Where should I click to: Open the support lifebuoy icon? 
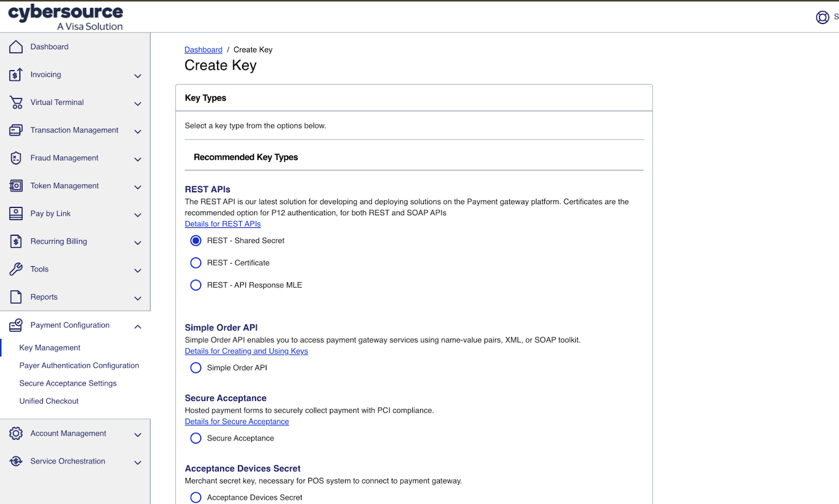(x=822, y=17)
